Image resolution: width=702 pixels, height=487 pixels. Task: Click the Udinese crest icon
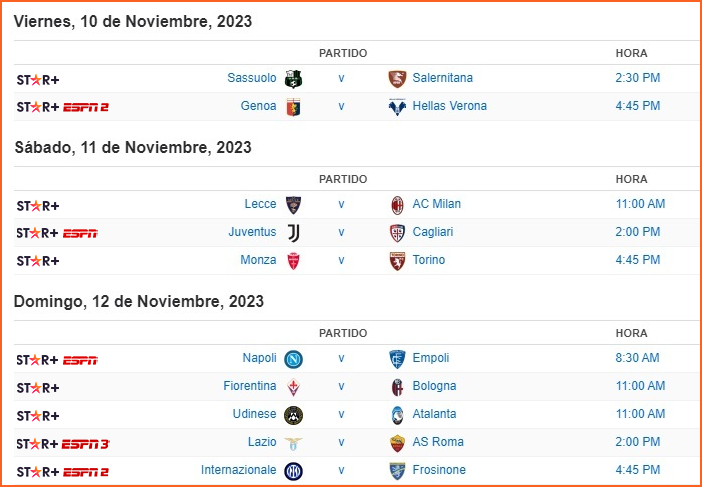[293, 415]
